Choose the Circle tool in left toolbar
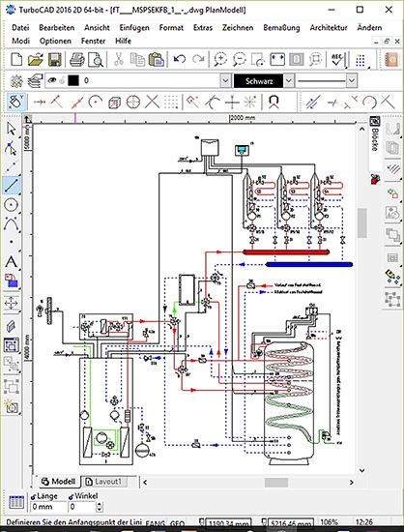Screen dimensions: 404x532 [x=12, y=205]
